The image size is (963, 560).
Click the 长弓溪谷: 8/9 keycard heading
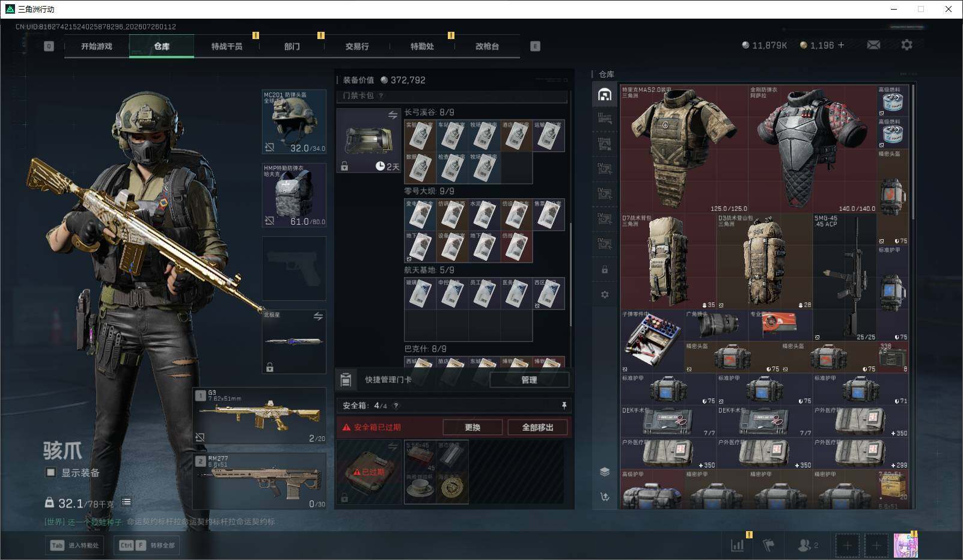(429, 112)
